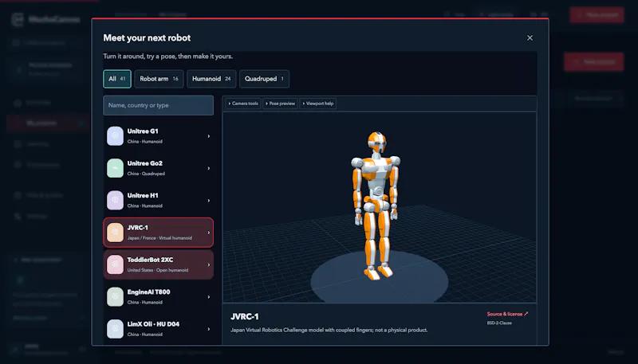Click the JVRC-1 list avatar icon
Screen dimensions: 638x364
click(x=115, y=233)
